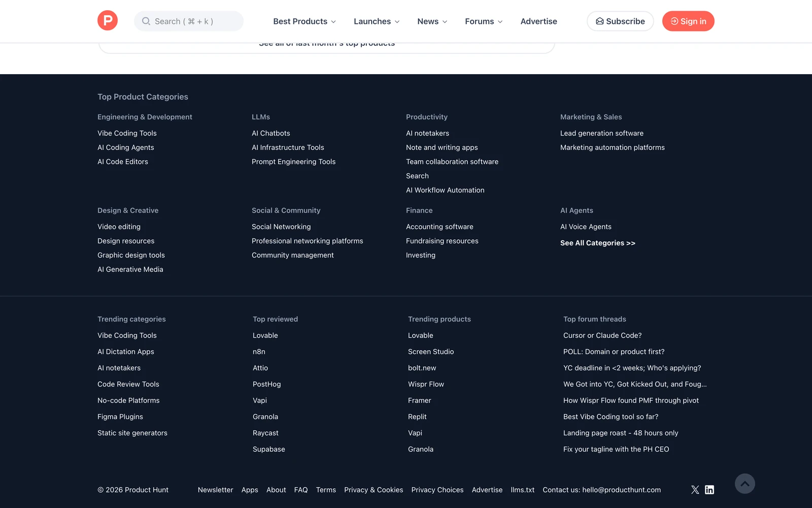
Task: Click the Subscribe button
Action: point(620,21)
